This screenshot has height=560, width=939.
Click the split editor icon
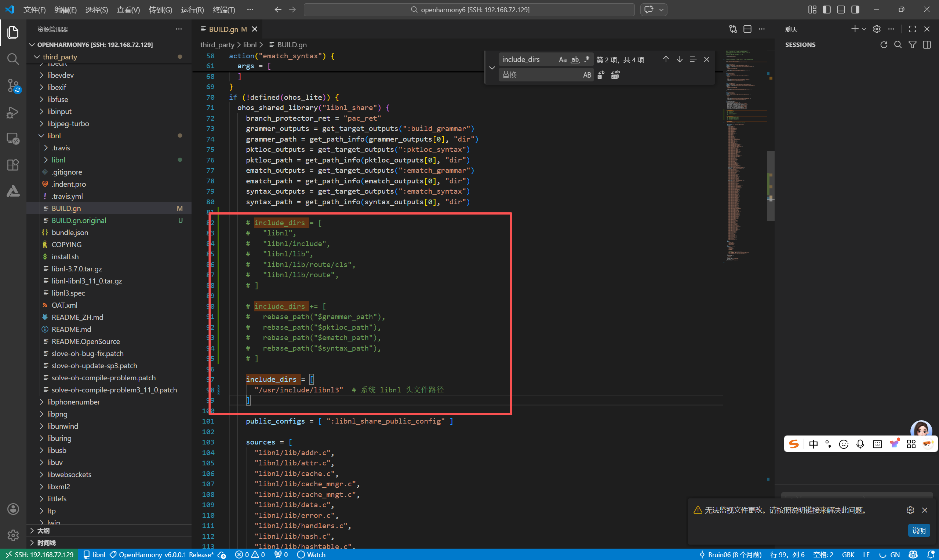[747, 29]
